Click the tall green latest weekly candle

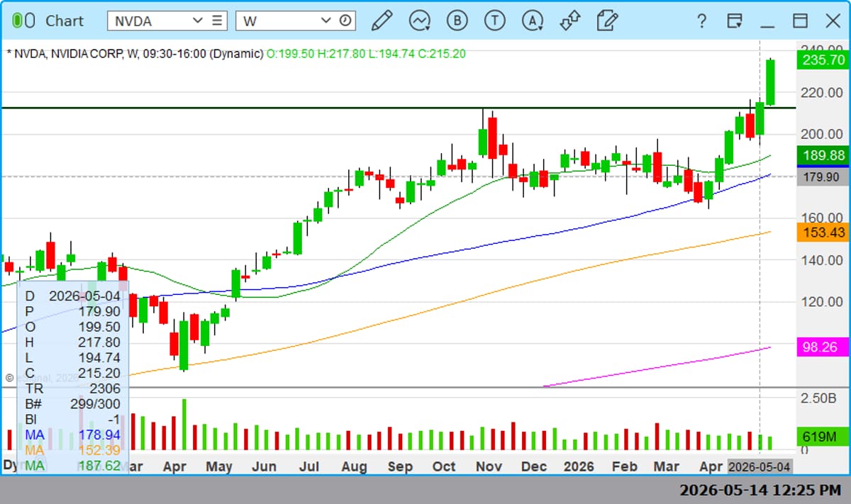pos(770,82)
